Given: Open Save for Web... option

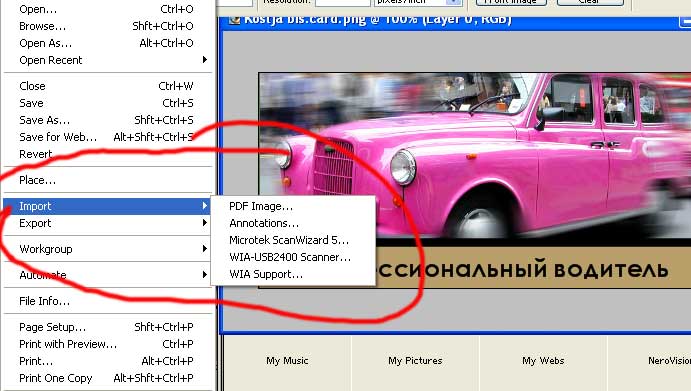Looking at the screenshot, I should (x=108, y=137).
